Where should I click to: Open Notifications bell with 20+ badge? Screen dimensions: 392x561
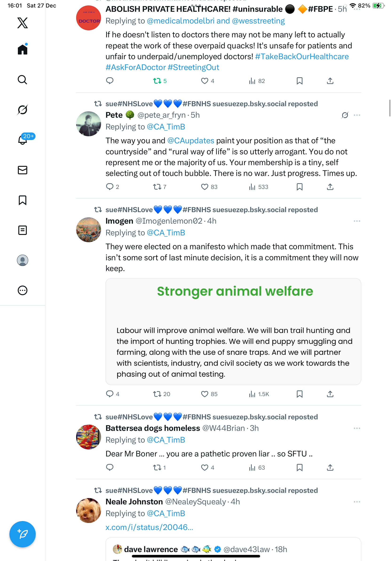[x=23, y=140]
